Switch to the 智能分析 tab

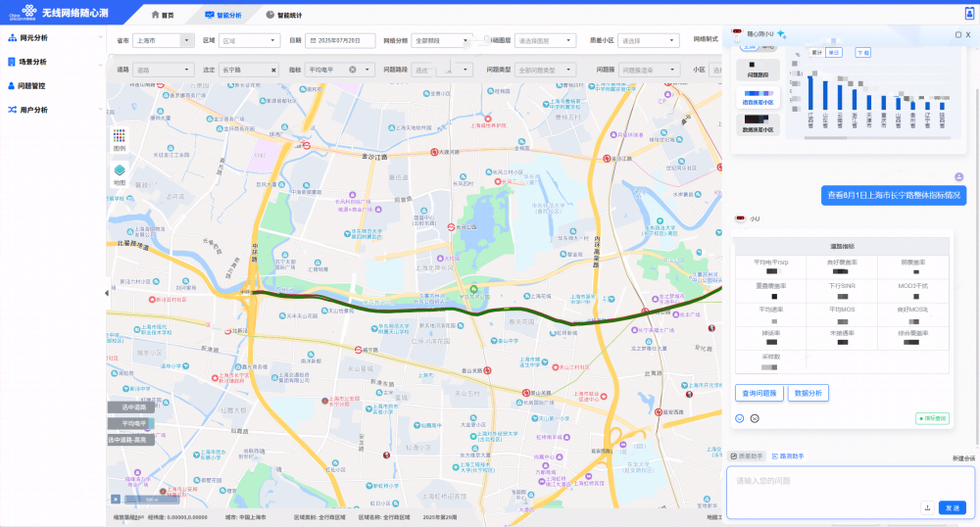click(223, 15)
